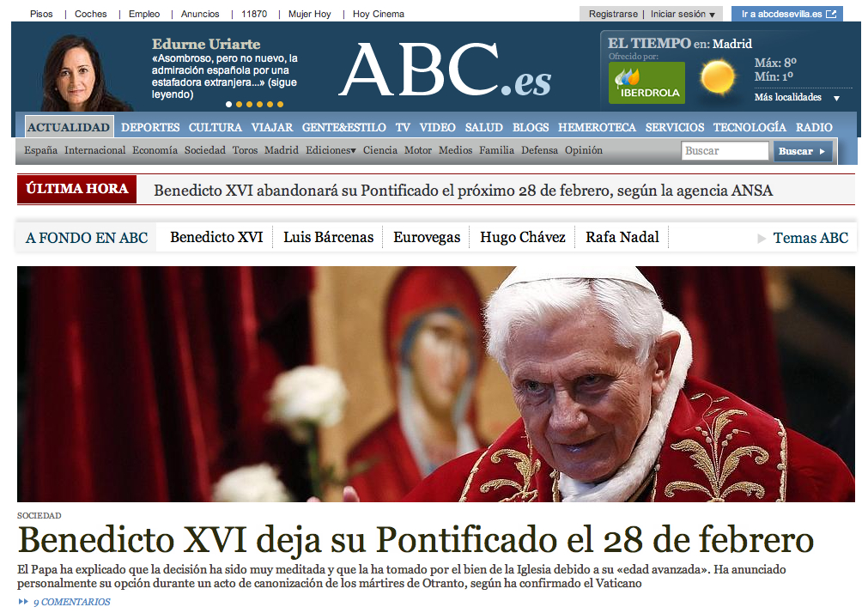Viewport: 868px width, 613px height.
Task: Click the Buscar search button
Action: click(x=803, y=151)
